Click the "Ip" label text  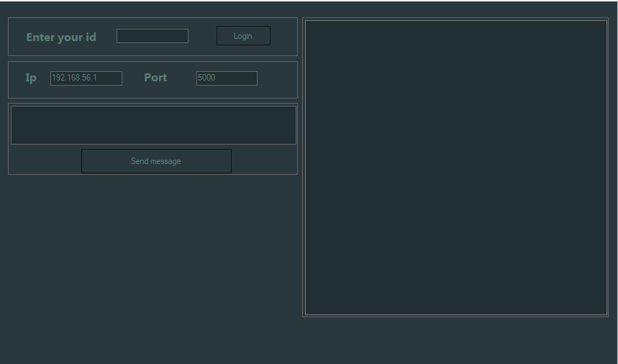[x=31, y=78]
